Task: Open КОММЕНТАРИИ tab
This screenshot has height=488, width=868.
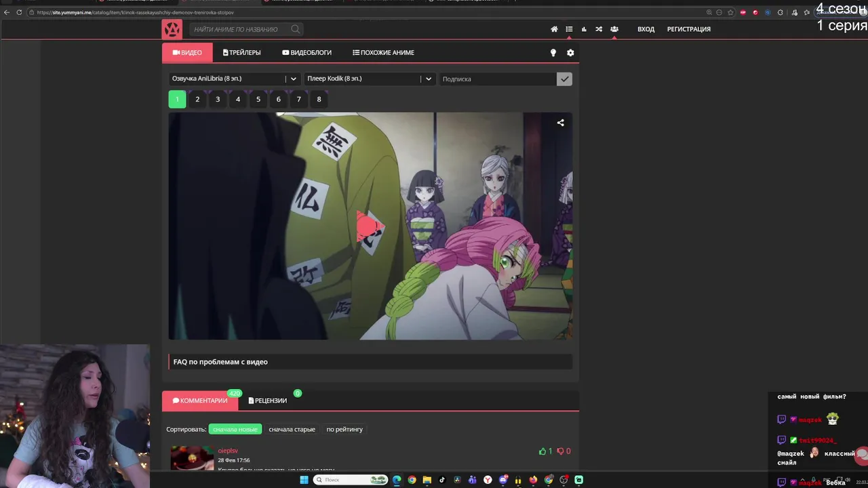Action: (x=200, y=401)
